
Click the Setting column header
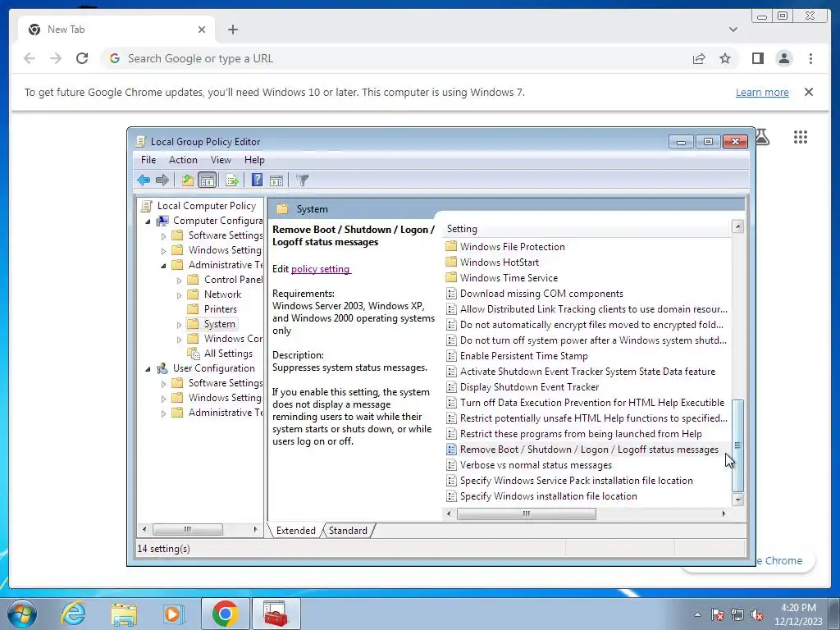click(x=587, y=229)
